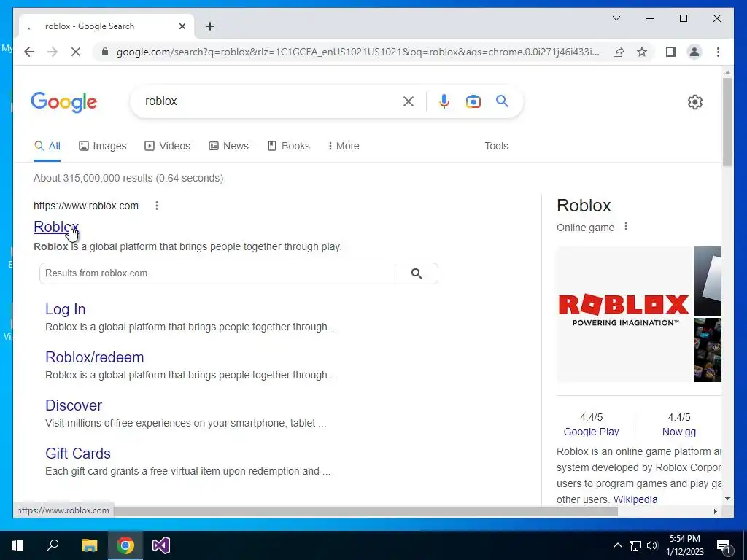747x560 pixels.
Task: Click the lock icon in address bar
Action: (x=105, y=52)
